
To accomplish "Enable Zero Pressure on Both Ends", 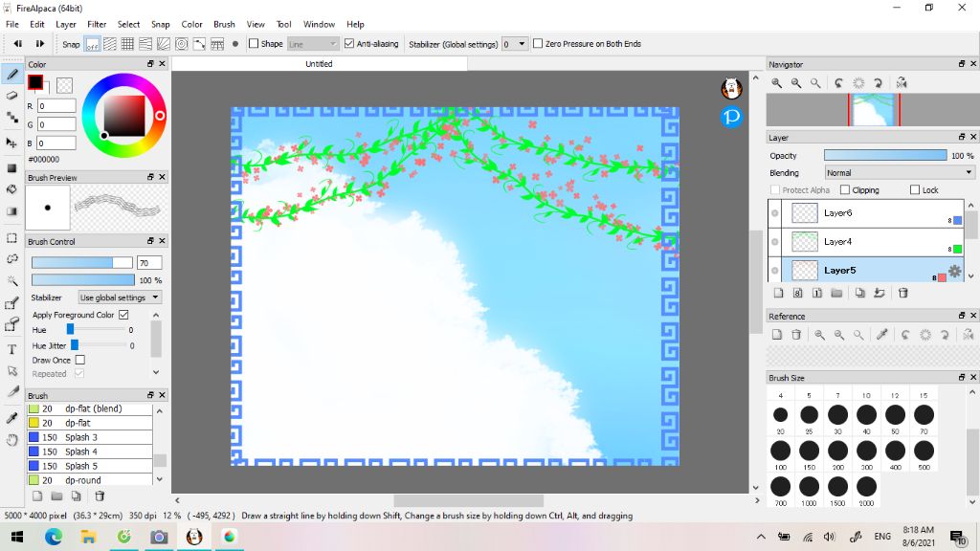I will coord(538,44).
